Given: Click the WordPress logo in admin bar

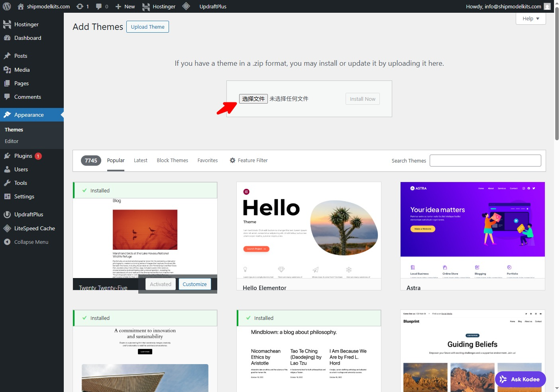Looking at the screenshot, I should pyautogui.click(x=7, y=6).
